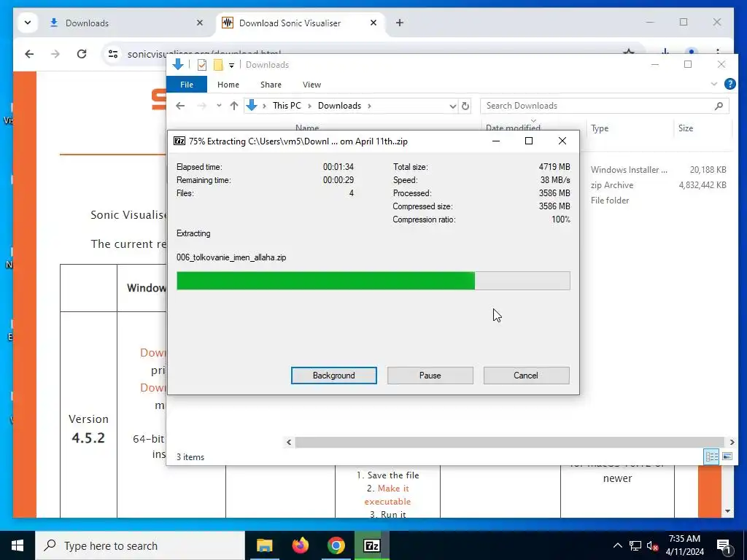Screen dimensions: 747x560
Task: Click the blue Downloads arrow in Explorer title
Action: pos(178,64)
